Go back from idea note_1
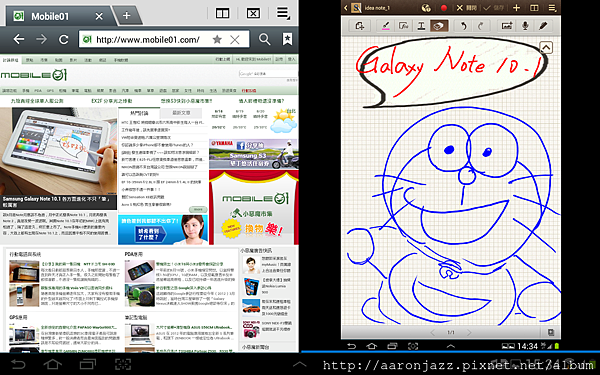Viewport: 600px width, 375px height. 346,8
